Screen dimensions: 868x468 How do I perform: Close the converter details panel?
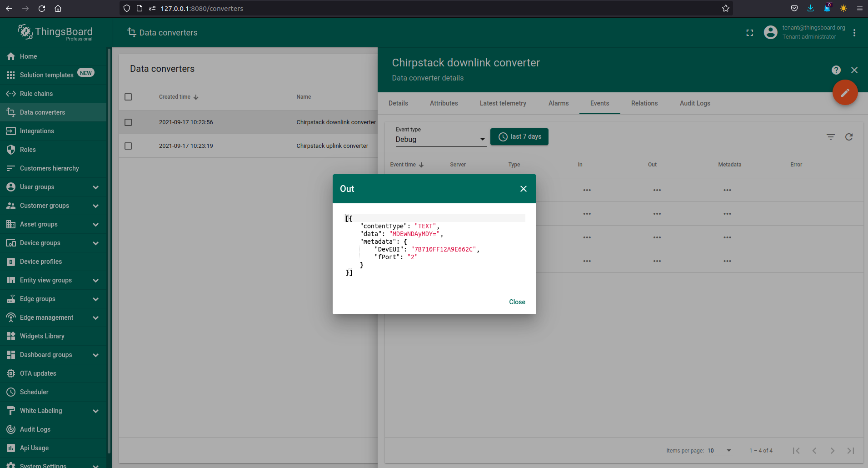tap(854, 70)
